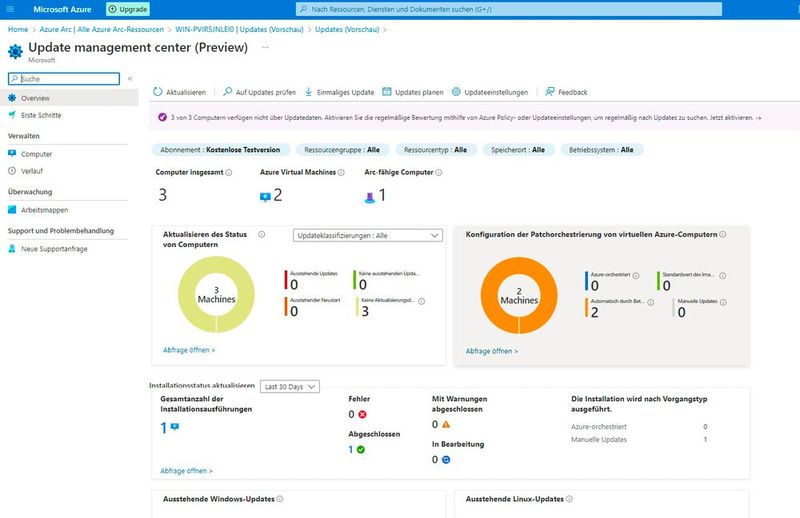Screen dimensions: 800x518
Task: Click Auf Updates prüfen magnifier icon
Action: (228, 92)
